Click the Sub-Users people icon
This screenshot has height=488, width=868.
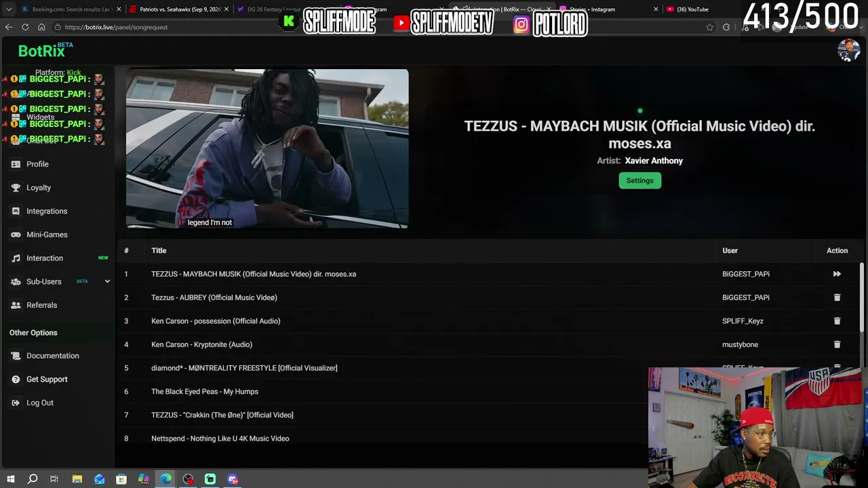pyautogui.click(x=16, y=281)
